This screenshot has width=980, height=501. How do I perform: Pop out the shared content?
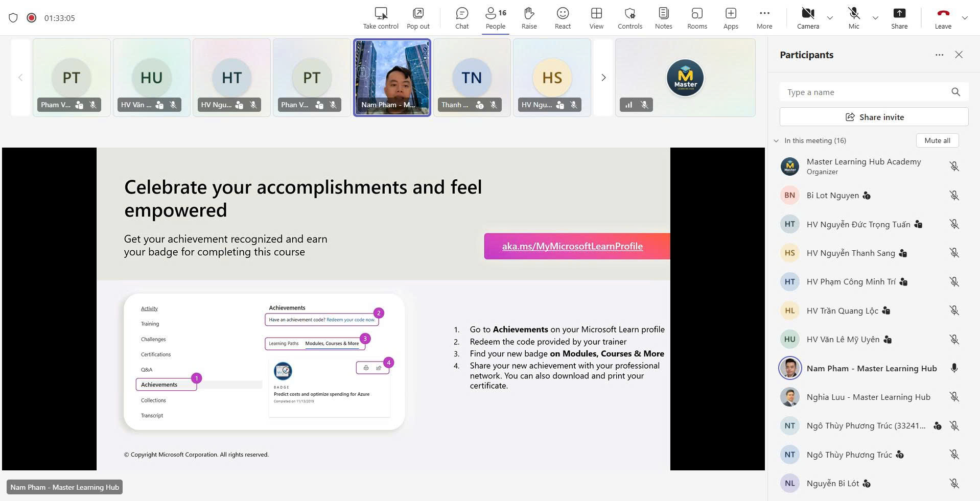coord(417,18)
